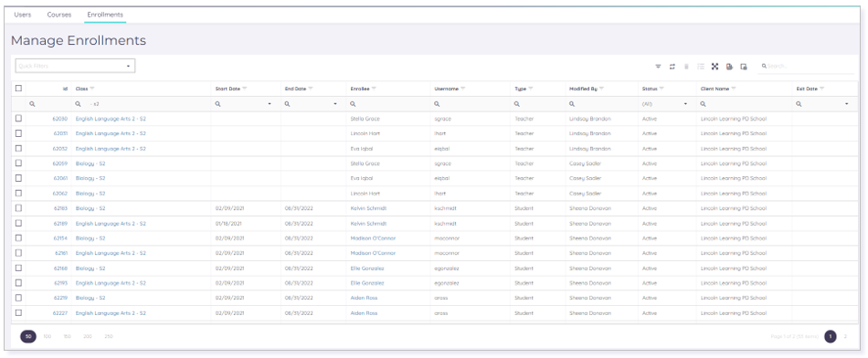Image resolution: width=868 pixels, height=358 pixels.
Task: Click the greyed-out delete trash icon
Action: [x=686, y=67]
